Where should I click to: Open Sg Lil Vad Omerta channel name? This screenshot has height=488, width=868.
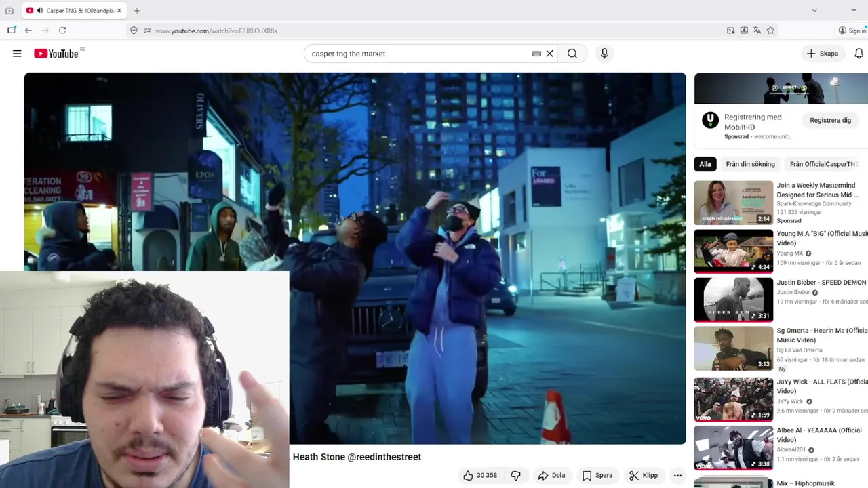tap(800, 350)
